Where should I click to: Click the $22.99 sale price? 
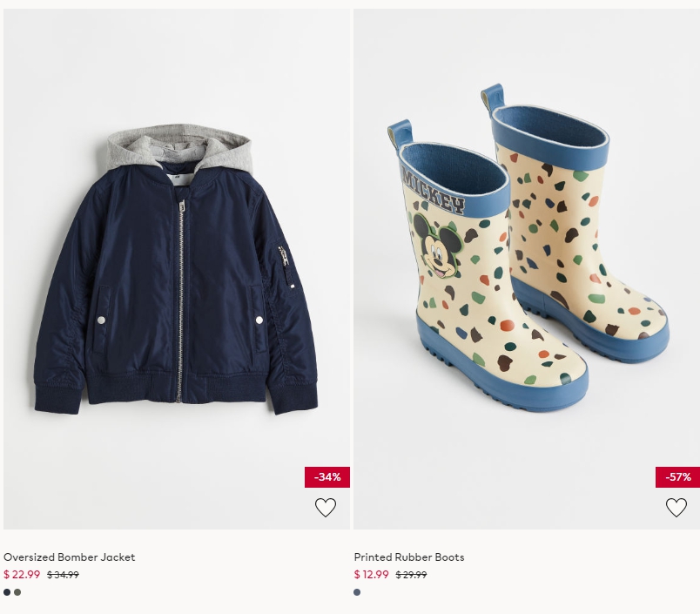pyautogui.click(x=22, y=574)
